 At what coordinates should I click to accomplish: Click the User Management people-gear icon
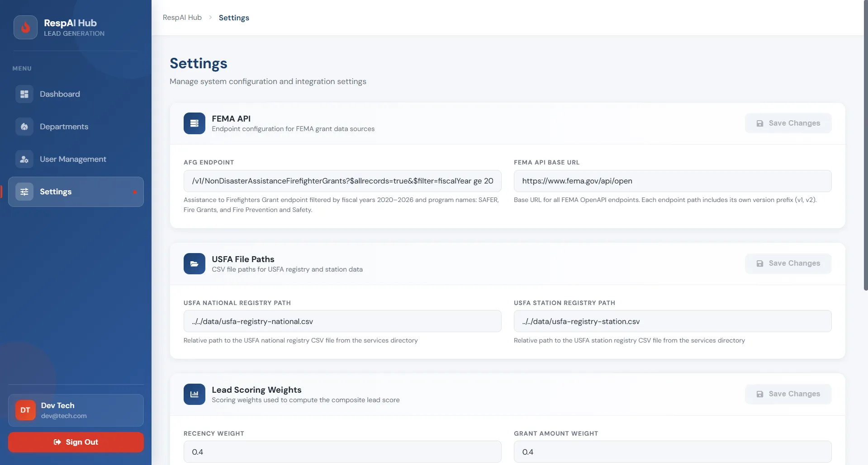pyautogui.click(x=24, y=159)
